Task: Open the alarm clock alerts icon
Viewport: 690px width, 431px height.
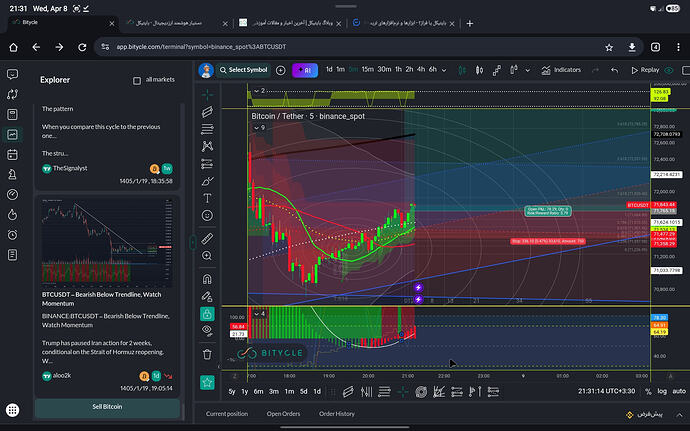Action: pyautogui.click(x=12, y=235)
